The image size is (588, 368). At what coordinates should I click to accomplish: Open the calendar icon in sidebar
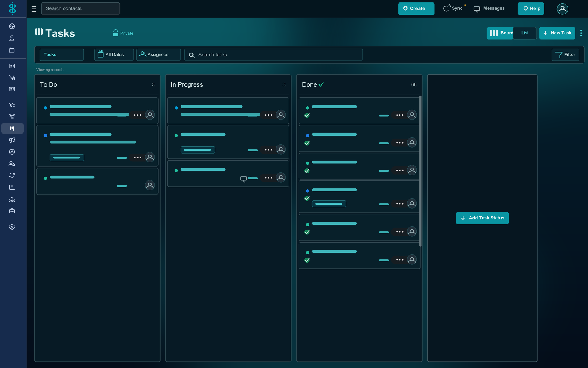pos(12,50)
